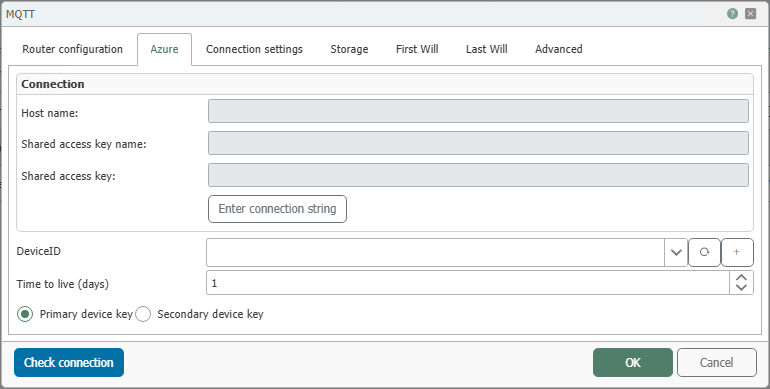The image size is (770, 389).
Task: Open the First Will tab
Action: tap(417, 49)
